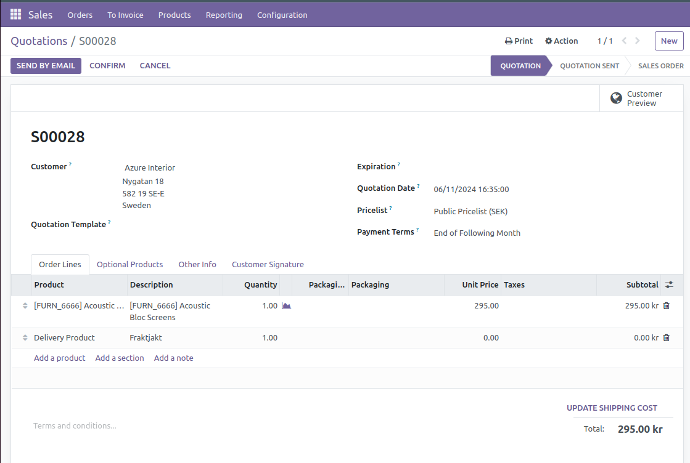
Task: Delete the Delivery Product line
Action: pos(666,338)
